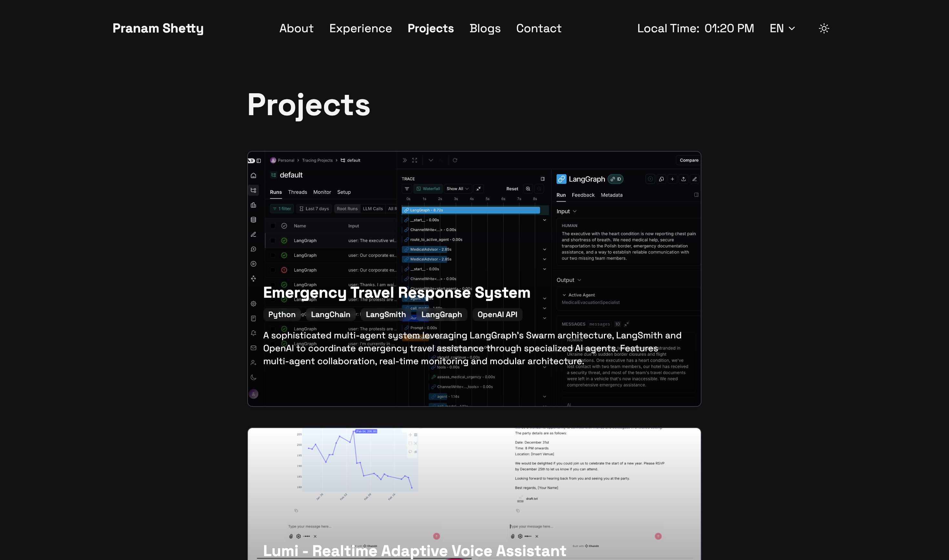Click the fullscreen expand icon above the trace

(414, 160)
